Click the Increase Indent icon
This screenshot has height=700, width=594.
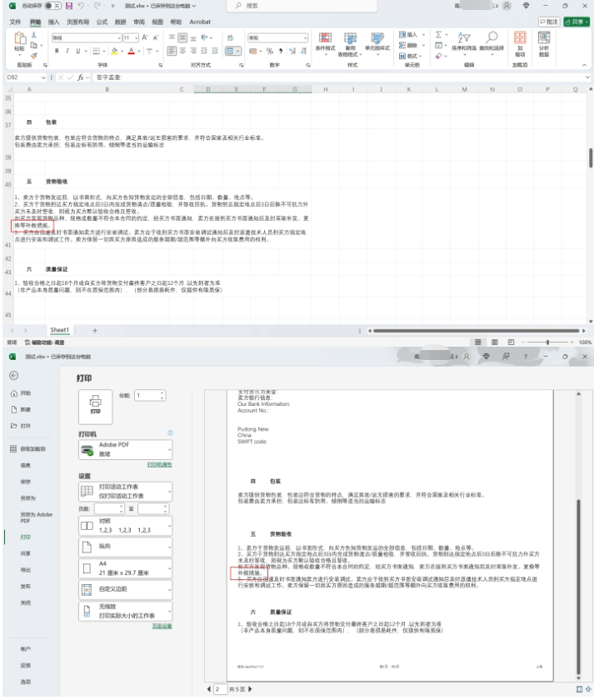click(215, 51)
